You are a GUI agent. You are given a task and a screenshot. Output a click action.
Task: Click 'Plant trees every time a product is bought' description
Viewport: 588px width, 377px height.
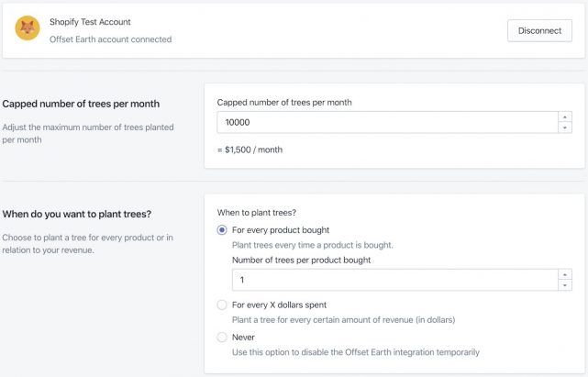[313, 244]
